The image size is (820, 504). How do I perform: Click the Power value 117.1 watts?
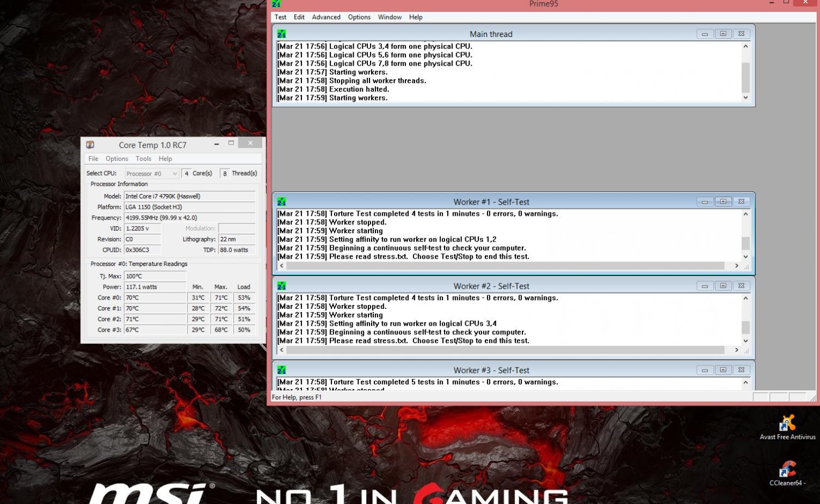(x=155, y=287)
